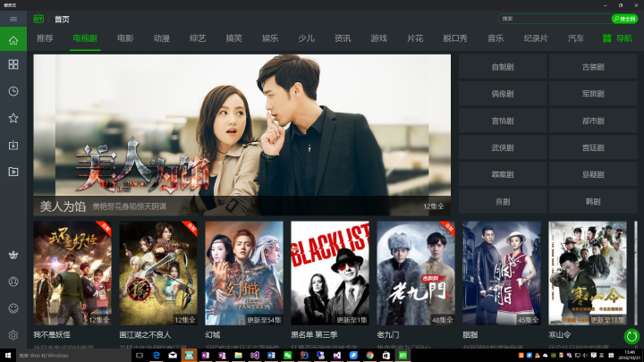Launch Microsoft Edge from taskbar
The height and width of the screenshot is (362, 644).
pos(156,356)
